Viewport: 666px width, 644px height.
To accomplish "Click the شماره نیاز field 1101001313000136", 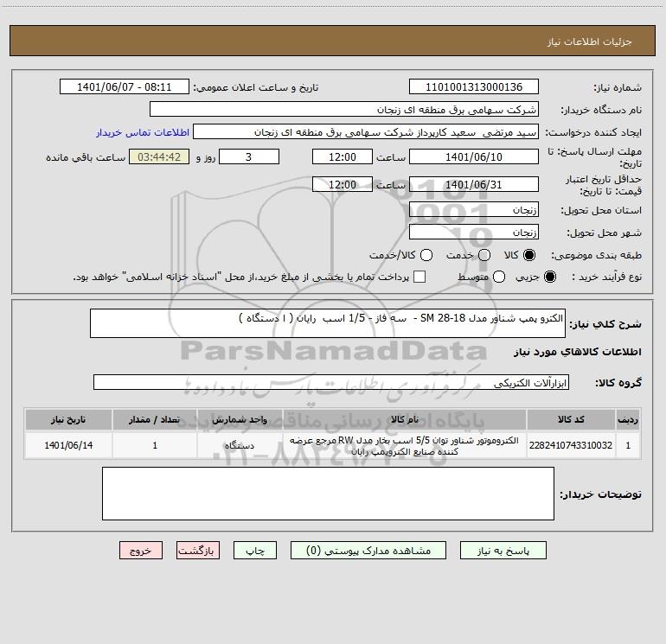I will [474, 87].
